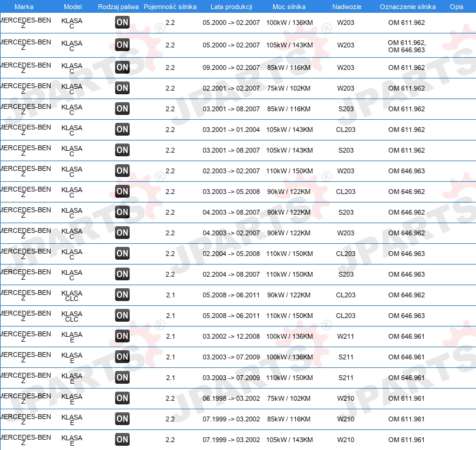Click the '03.2002 -> 12.2008' production years cell
Screen dimensions: 476x450
[231, 336]
